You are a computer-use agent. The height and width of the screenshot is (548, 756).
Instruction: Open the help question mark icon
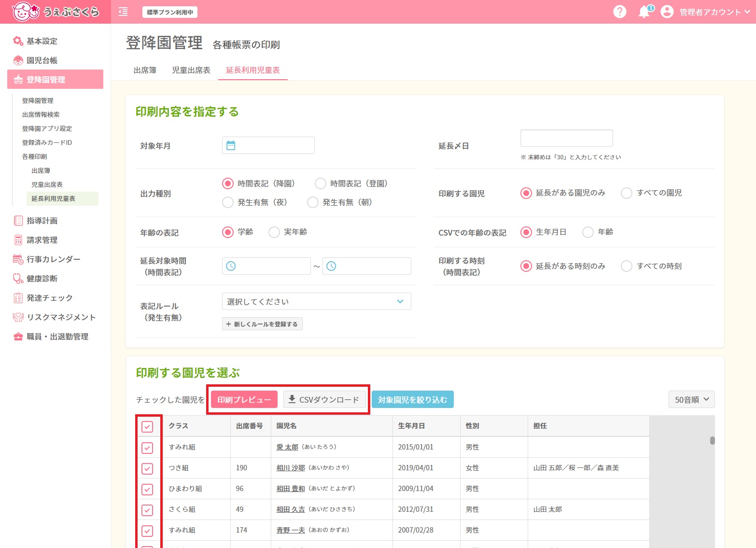point(619,12)
